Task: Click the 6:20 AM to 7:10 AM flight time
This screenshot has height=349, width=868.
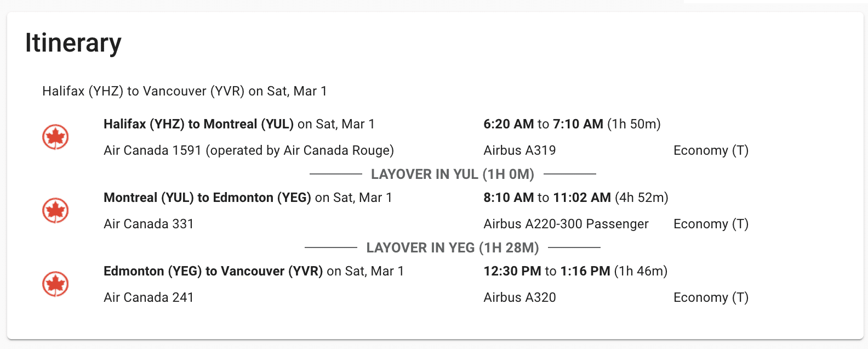Action: click(572, 124)
